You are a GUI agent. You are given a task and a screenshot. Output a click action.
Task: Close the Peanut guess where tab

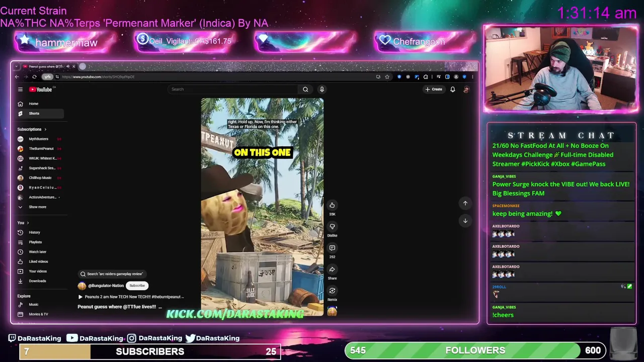(x=73, y=66)
